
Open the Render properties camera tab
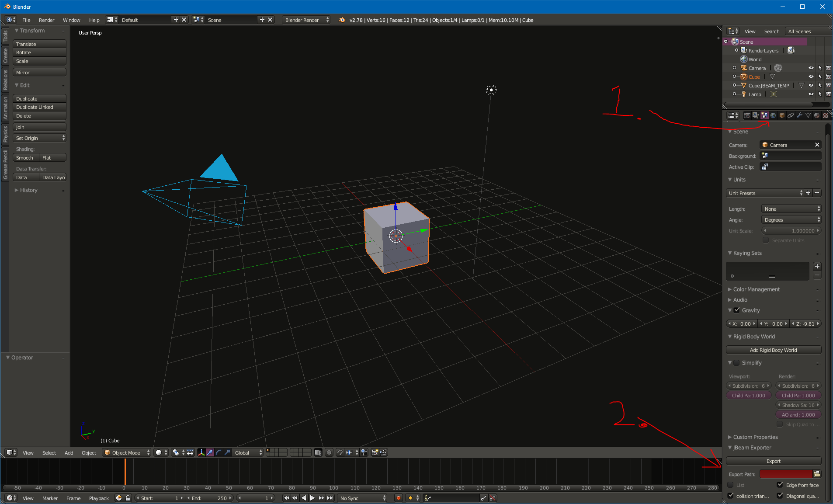point(747,115)
